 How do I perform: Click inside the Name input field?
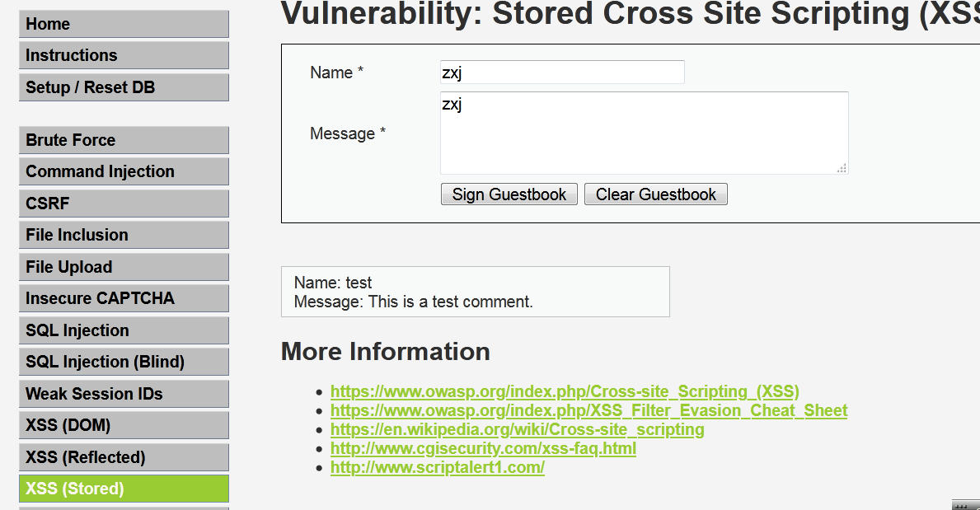tap(562, 72)
